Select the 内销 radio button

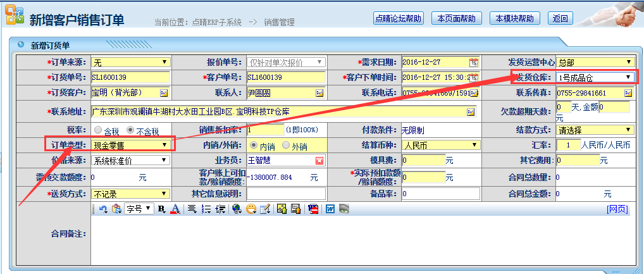254,145
